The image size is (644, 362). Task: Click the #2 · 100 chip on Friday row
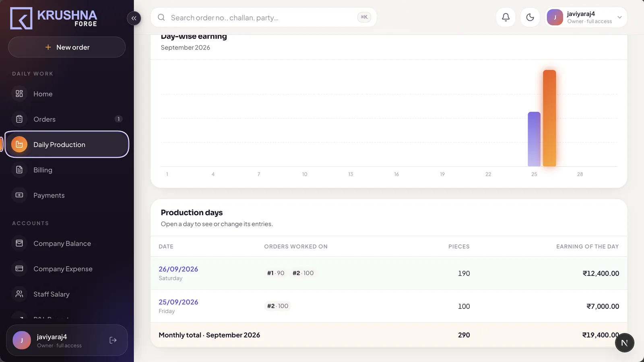click(x=278, y=306)
